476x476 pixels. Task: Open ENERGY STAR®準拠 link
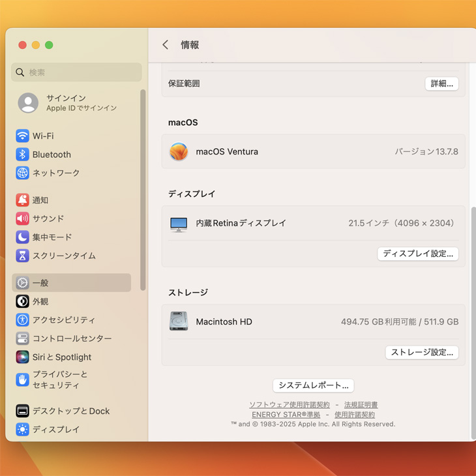[286, 414]
